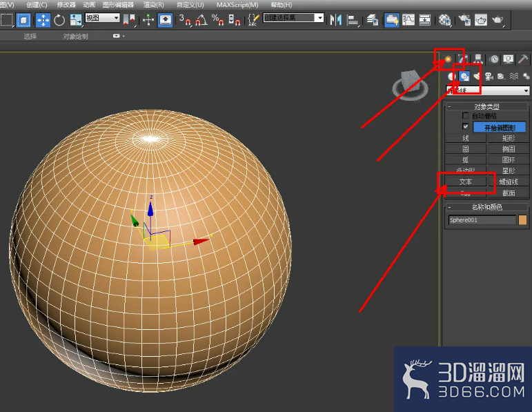This screenshot has width=532, height=412.
Task: Open the 自定义(U) menu
Action: 190,5
